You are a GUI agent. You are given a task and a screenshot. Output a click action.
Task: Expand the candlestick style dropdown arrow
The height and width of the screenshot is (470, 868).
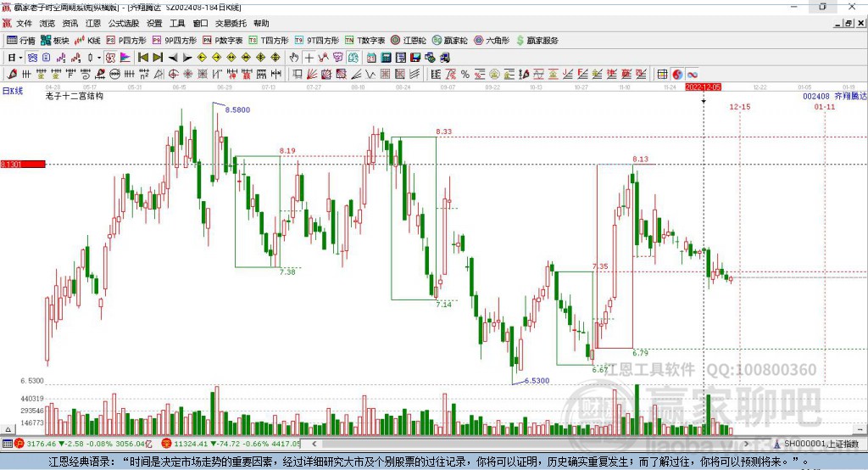[x=99, y=58]
